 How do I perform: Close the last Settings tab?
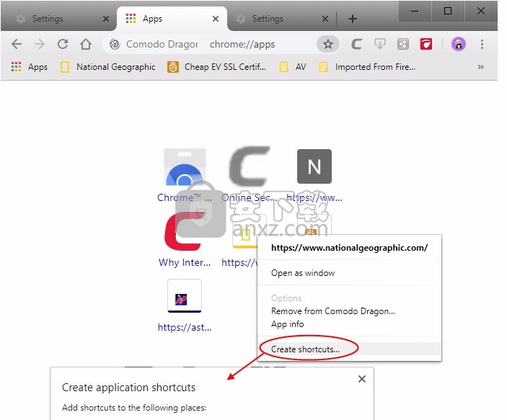coord(325,19)
